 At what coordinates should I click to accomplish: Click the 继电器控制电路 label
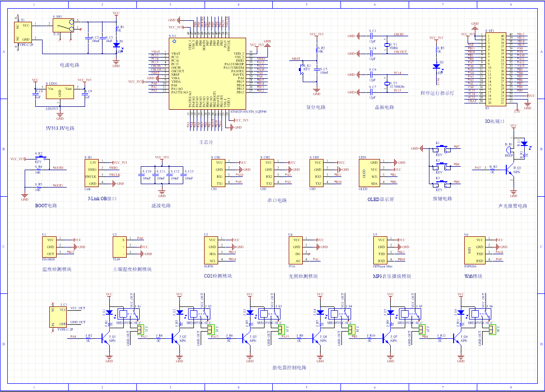click(289, 368)
